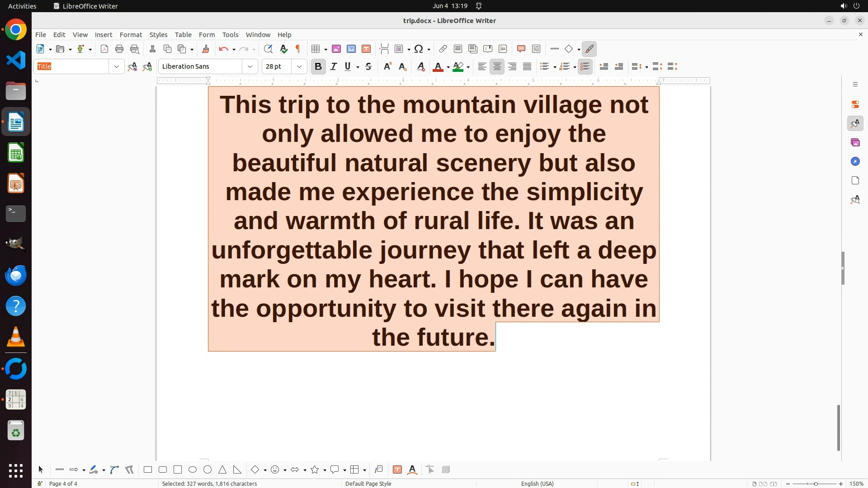Open the Tools menu
Viewport: 868px width, 488px height.
(230, 35)
